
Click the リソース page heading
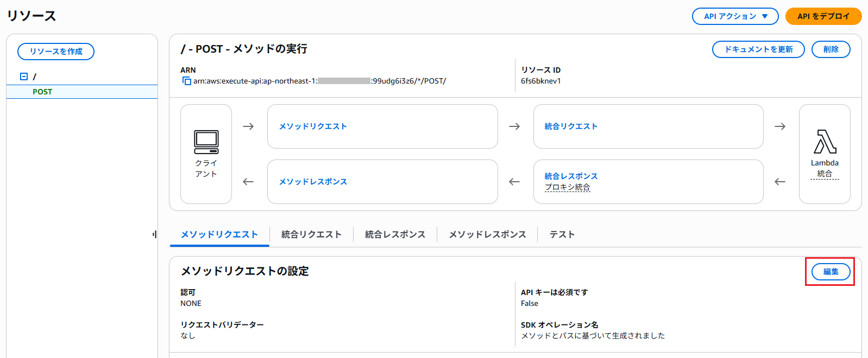[x=32, y=16]
